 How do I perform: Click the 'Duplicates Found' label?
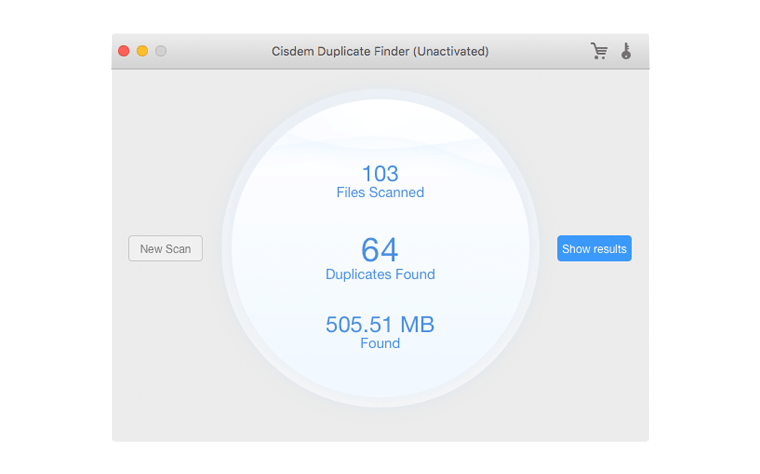click(x=380, y=274)
